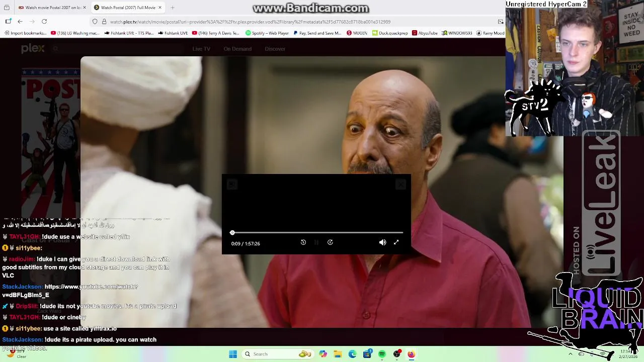The width and height of the screenshot is (644, 362).
Task: Open the Spotify – Web Player bookmark
Action: 267,33
